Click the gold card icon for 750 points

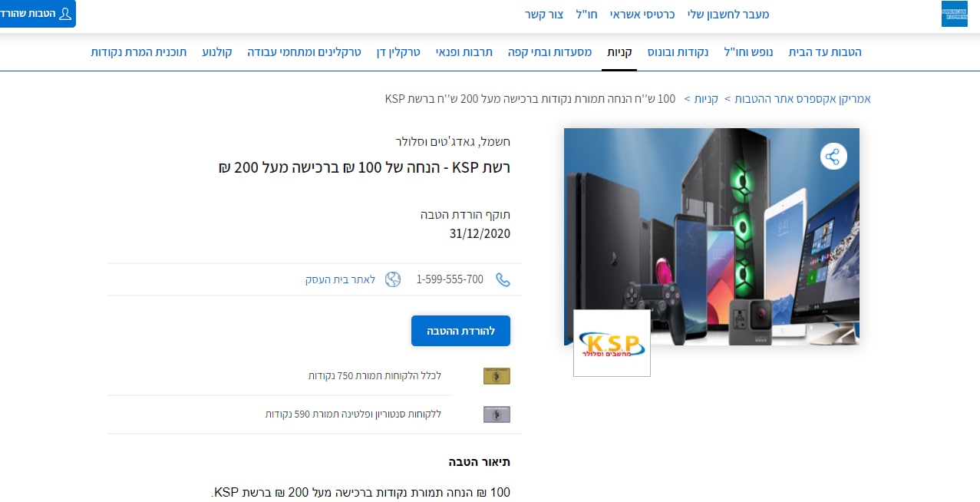pyautogui.click(x=497, y=376)
